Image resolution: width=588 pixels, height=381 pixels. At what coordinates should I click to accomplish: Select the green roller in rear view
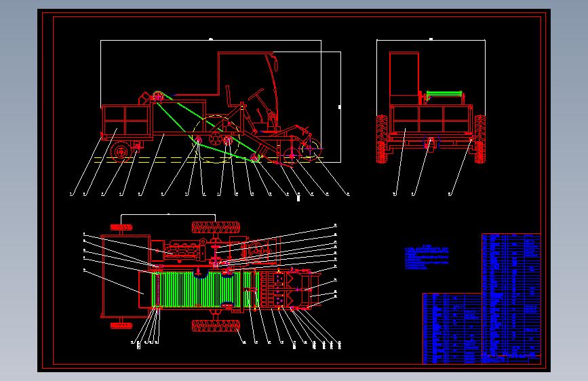point(444,94)
